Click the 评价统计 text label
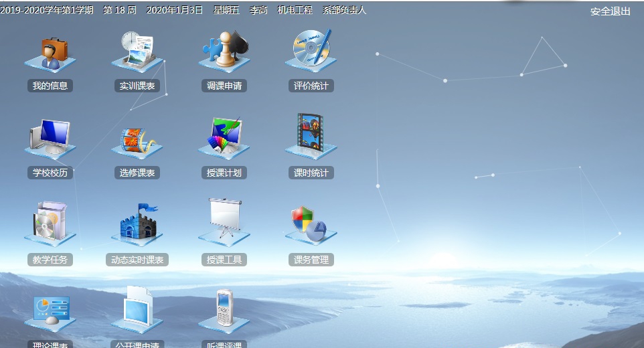644x348 pixels. click(311, 86)
